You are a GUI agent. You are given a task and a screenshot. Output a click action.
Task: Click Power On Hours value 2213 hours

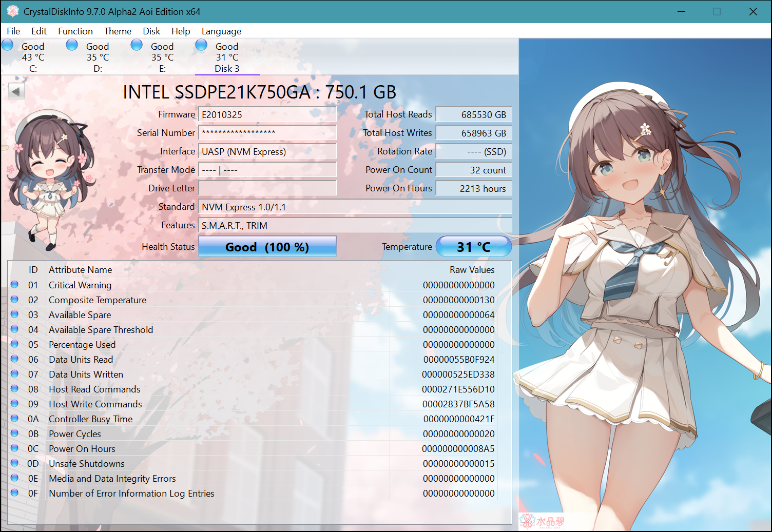pyautogui.click(x=474, y=188)
